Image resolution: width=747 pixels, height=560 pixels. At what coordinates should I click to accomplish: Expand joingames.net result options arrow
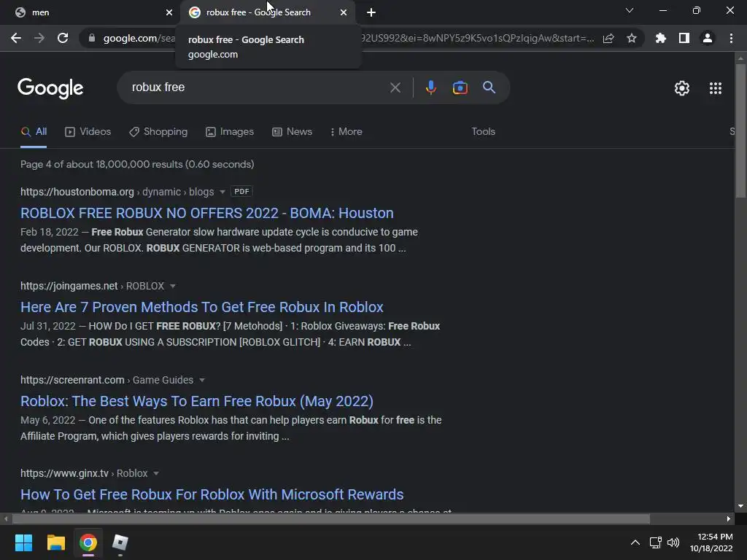tap(172, 286)
